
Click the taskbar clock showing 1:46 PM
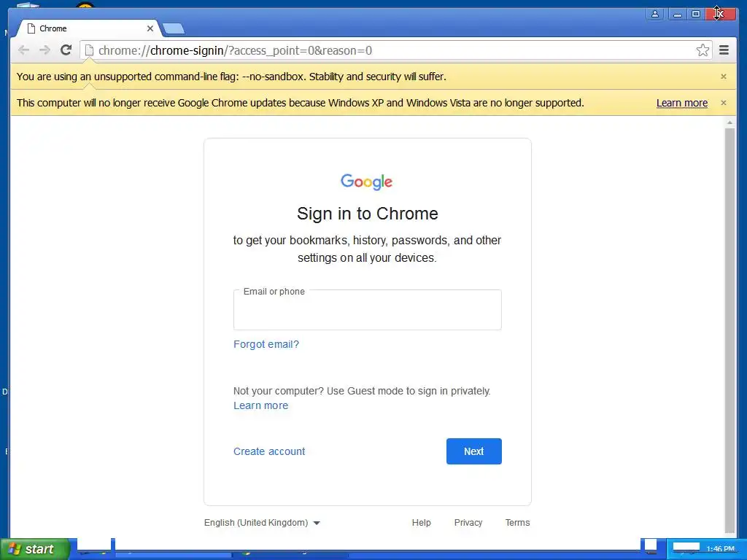click(720, 549)
